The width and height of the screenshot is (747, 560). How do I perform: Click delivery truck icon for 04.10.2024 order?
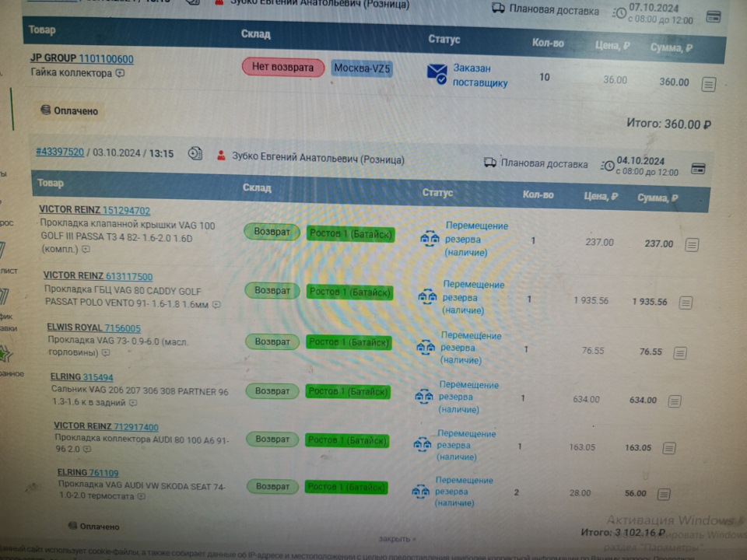pyautogui.click(x=489, y=163)
